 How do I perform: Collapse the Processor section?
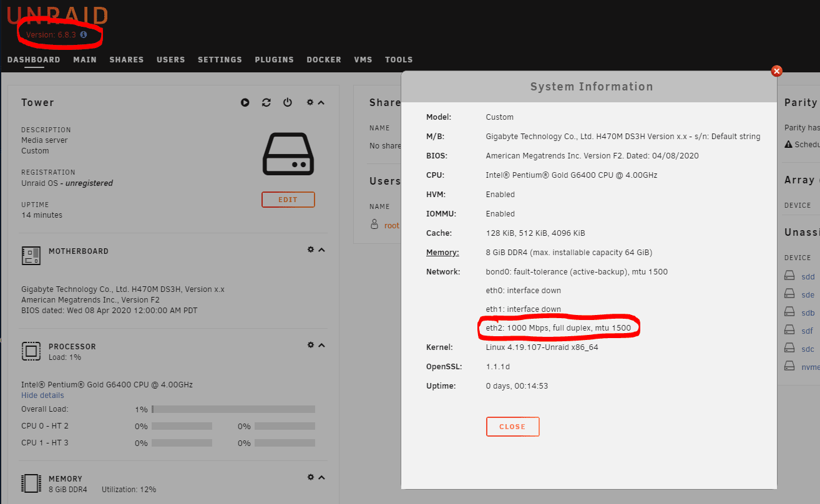click(321, 345)
